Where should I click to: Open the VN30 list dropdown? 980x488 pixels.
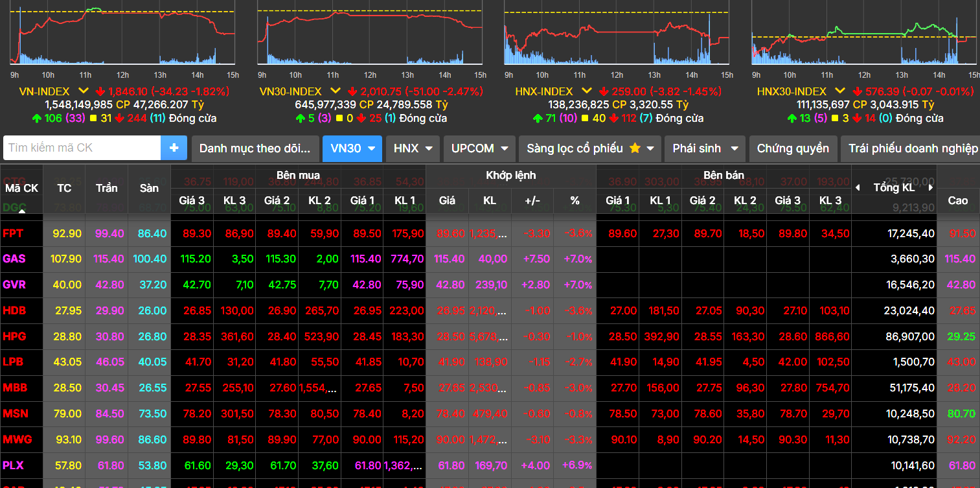tap(352, 148)
